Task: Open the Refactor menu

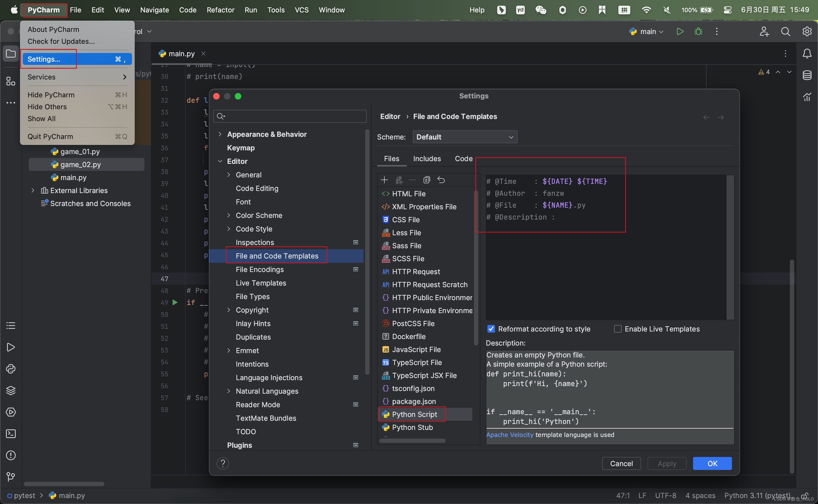Action: pos(220,10)
